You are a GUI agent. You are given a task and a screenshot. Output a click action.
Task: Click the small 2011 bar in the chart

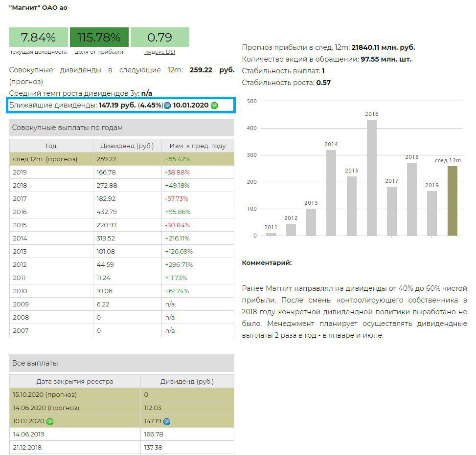271,234
